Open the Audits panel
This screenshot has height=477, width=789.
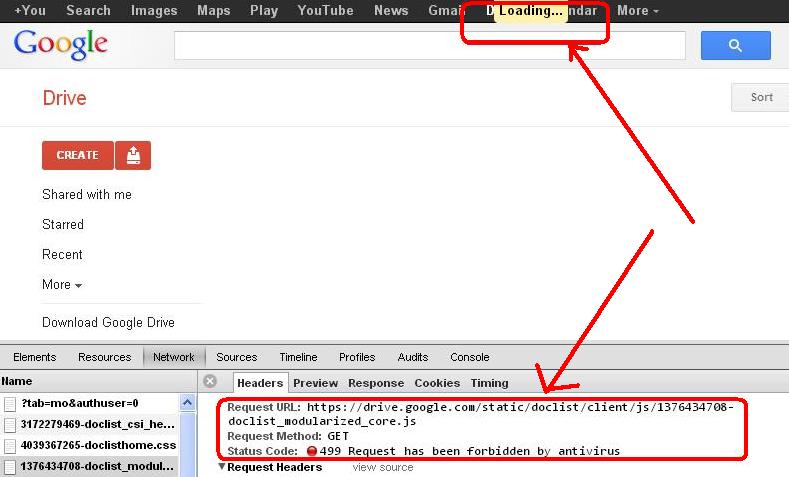tap(413, 357)
